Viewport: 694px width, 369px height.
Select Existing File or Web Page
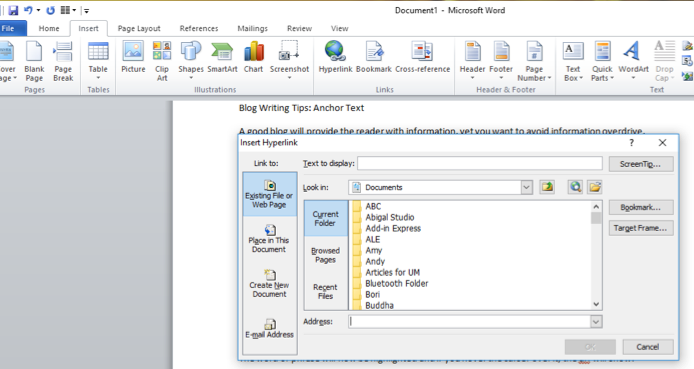[269, 194]
